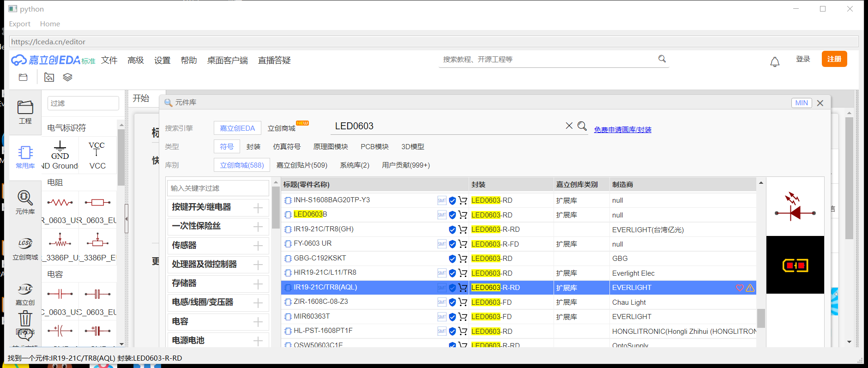Place the VCC power symbol
The image size is (868, 368).
pos(97,155)
